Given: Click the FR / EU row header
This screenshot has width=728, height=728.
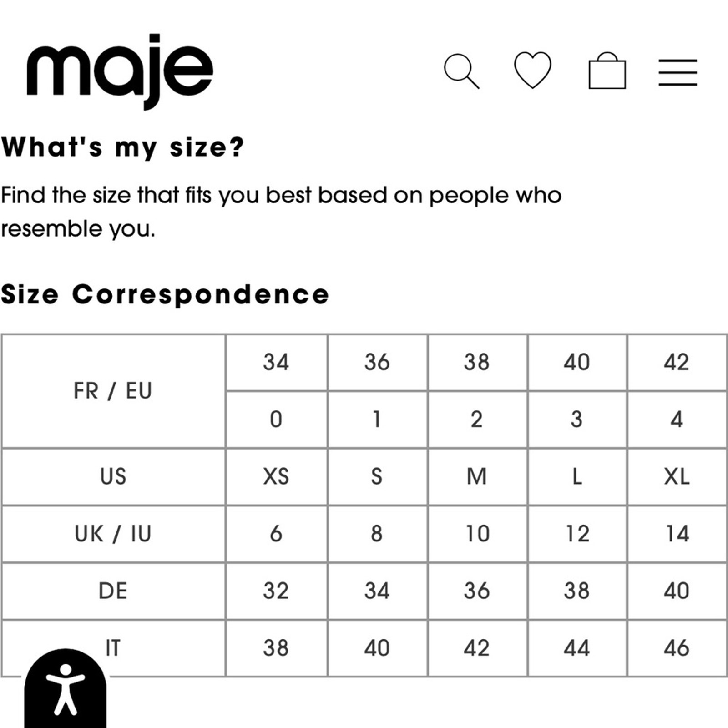Looking at the screenshot, I should (113, 391).
